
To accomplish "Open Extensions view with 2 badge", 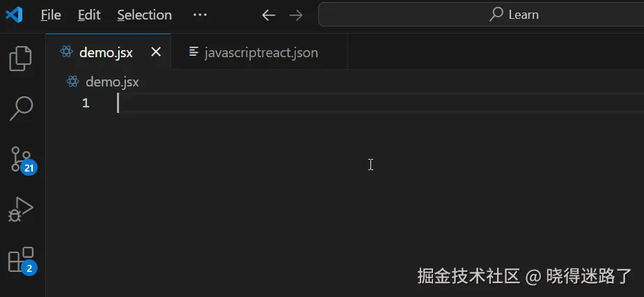I will pos(22,261).
